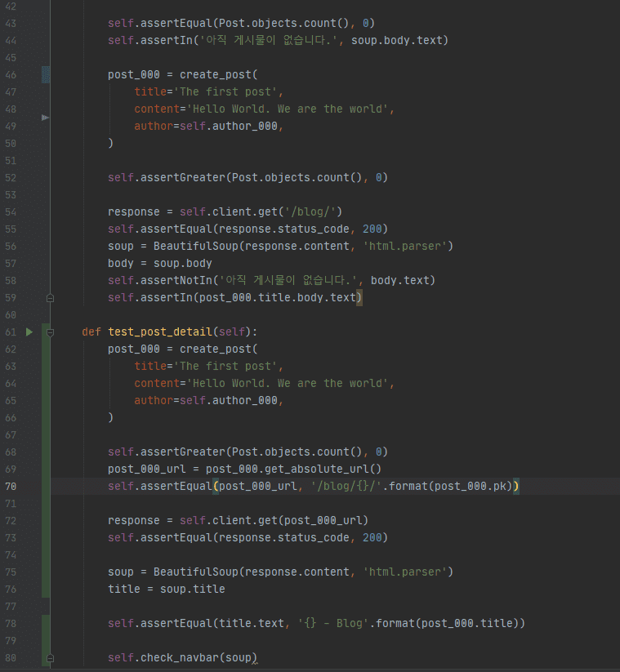Click check_navbar on line 80
620x672 pixels.
tap(180, 657)
